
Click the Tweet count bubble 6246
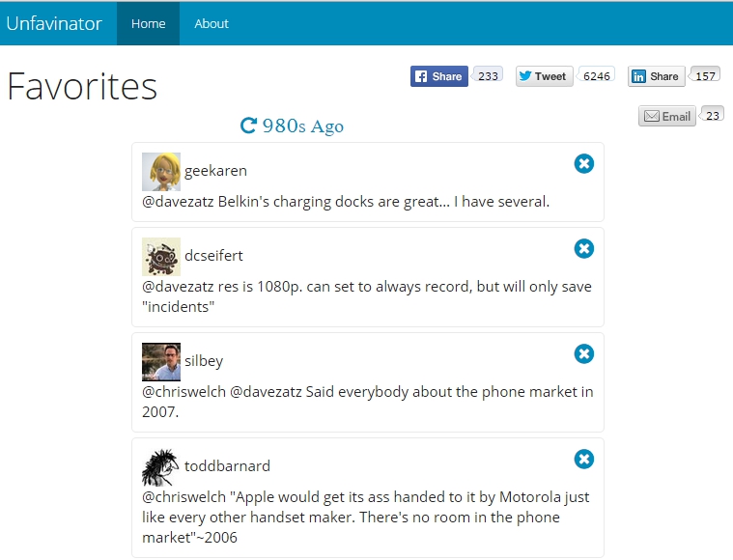tap(596, 75)
